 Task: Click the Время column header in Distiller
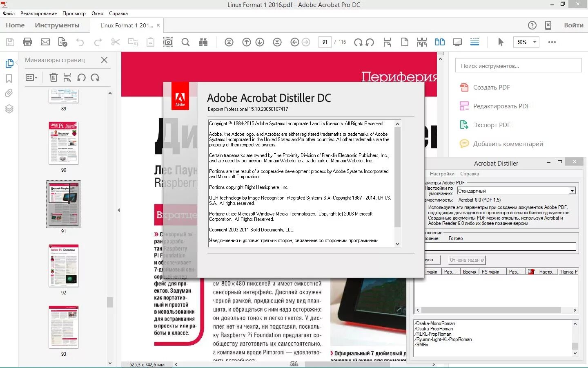(469, 272)
